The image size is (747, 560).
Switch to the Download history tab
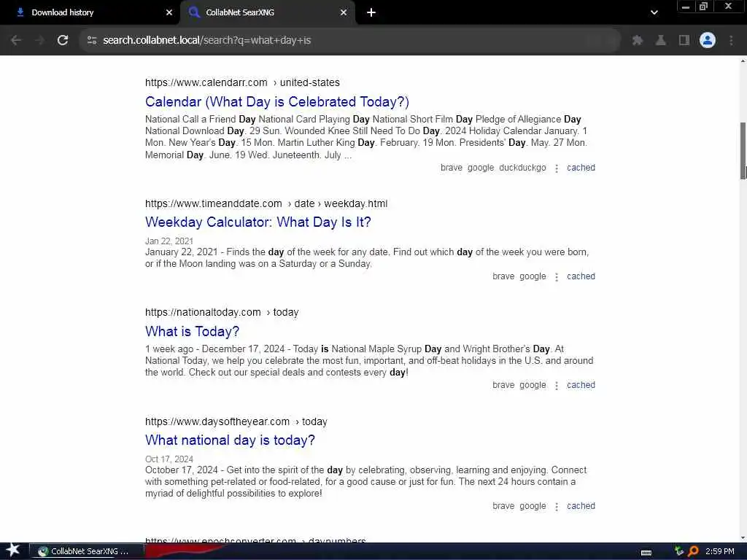pyautogui.click(x=90, y=13)
